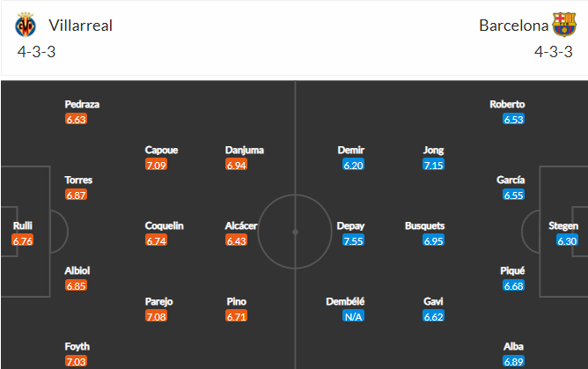588x369 pixels.
Task: Click Alcácer's player name
Action: pos(241,225)
